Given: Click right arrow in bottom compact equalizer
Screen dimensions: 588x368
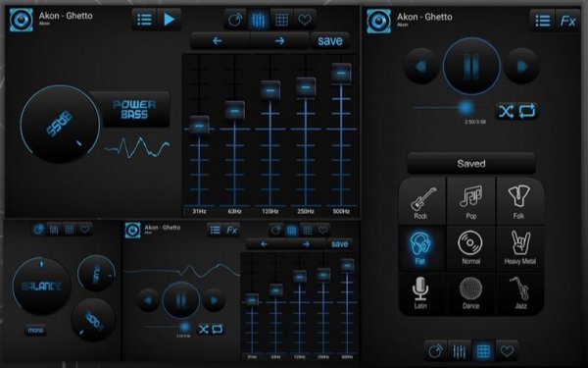Looking at the screenshot, I should (x=306, y=244).
